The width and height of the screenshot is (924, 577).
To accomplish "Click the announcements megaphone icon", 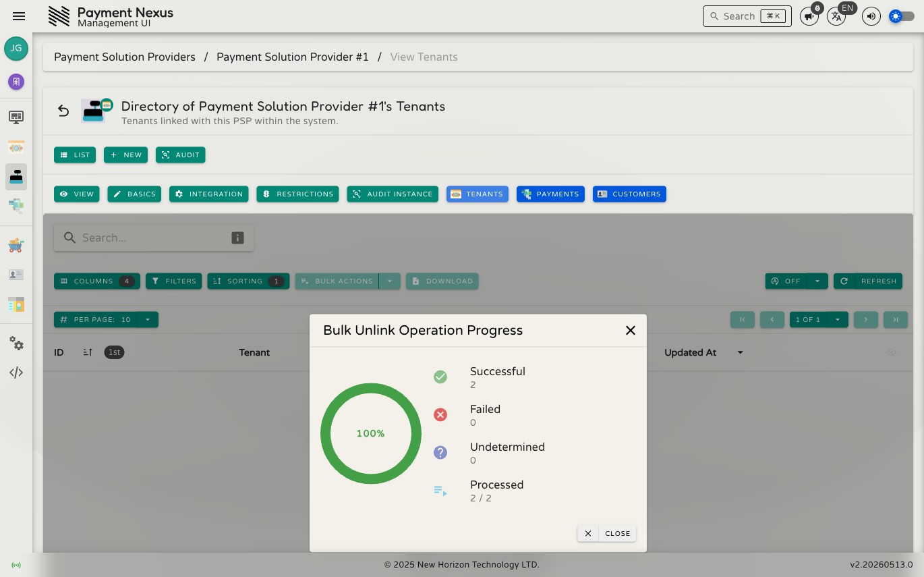I will point(809,16).
